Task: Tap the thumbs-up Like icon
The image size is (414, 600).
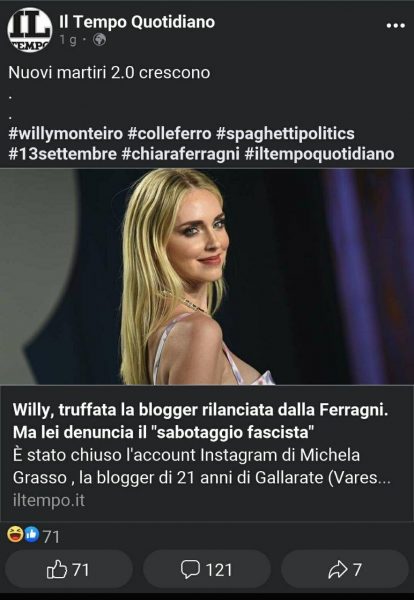Action: click(x=57, y=570)
